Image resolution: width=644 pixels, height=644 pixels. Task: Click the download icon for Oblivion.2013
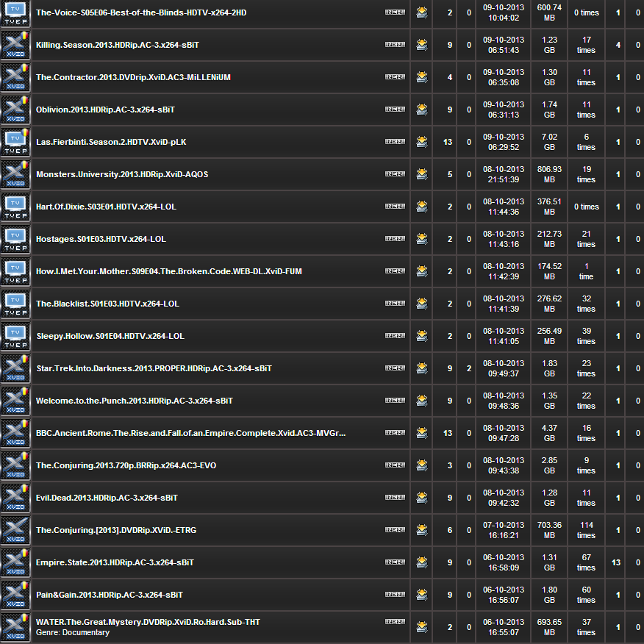(421, 110)
